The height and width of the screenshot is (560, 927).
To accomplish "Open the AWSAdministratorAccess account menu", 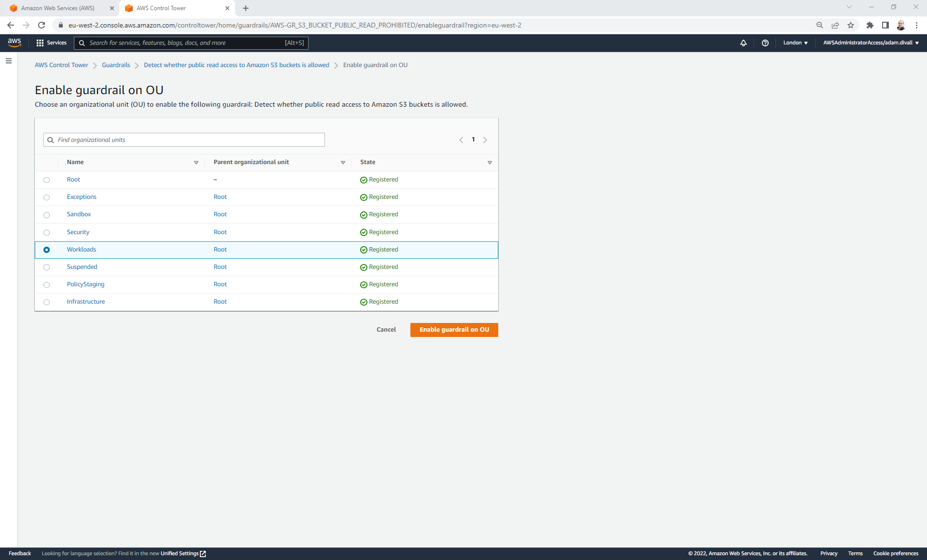I will (x=870, y=42).
